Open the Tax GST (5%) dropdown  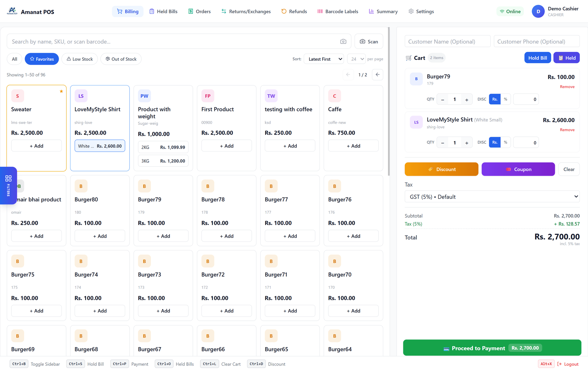pos(492,197)
